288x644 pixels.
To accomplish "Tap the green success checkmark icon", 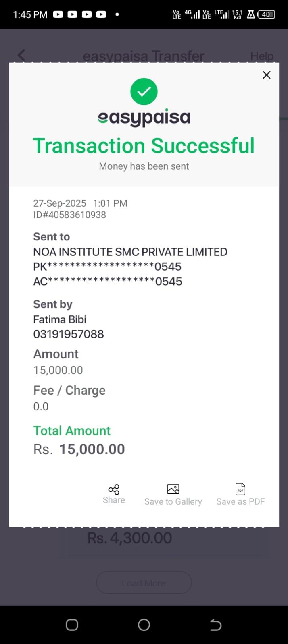I will tap(144, 91).
